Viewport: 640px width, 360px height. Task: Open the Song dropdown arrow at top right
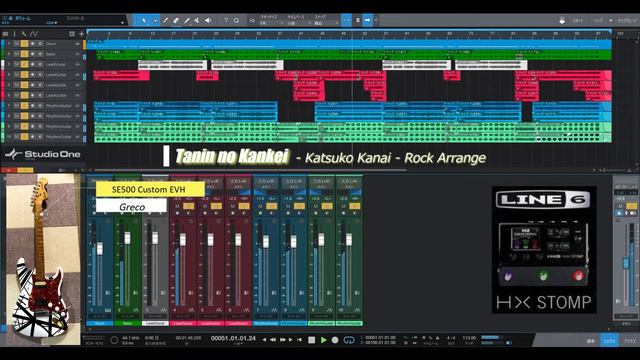click(611, 20)
